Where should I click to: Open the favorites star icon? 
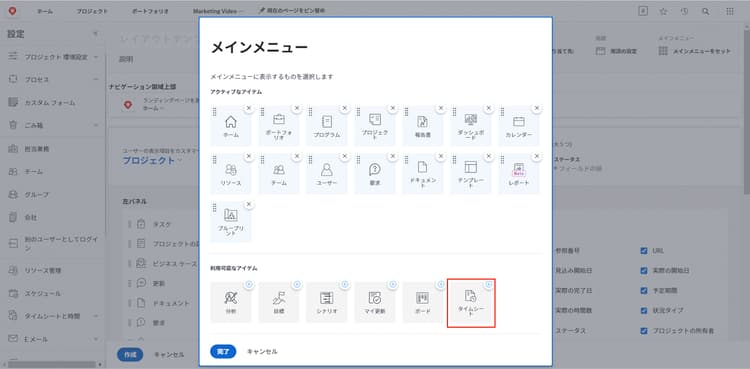pyautogui.click(x=663, y=11)
